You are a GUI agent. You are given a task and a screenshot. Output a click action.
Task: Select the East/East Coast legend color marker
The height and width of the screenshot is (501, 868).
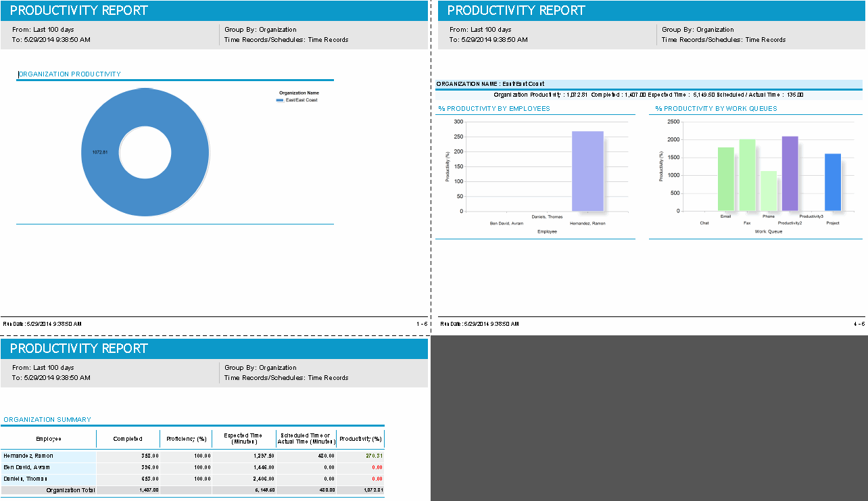(x=279, y=101)
